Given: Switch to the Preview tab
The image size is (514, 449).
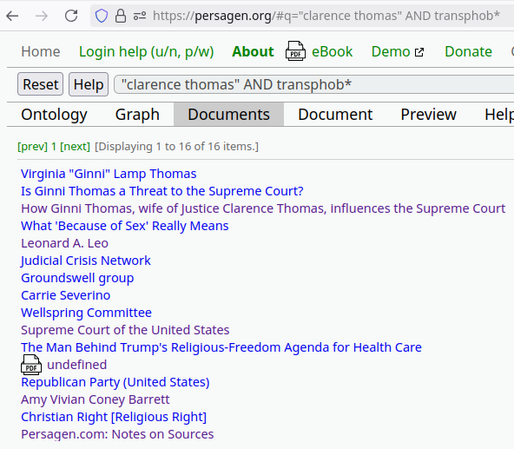Looking at the screenshot, I should click(429, 115).
